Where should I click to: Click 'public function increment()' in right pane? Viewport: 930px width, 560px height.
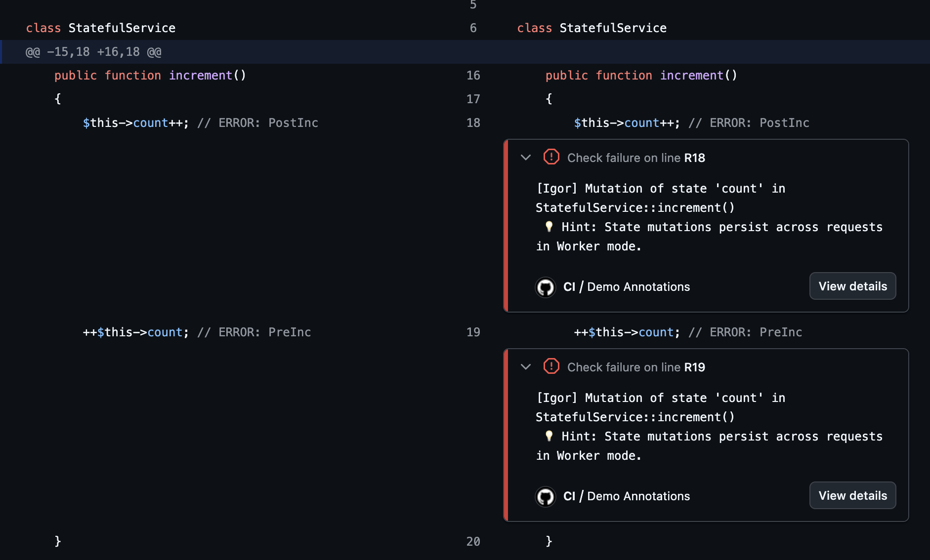pos(641,76)
